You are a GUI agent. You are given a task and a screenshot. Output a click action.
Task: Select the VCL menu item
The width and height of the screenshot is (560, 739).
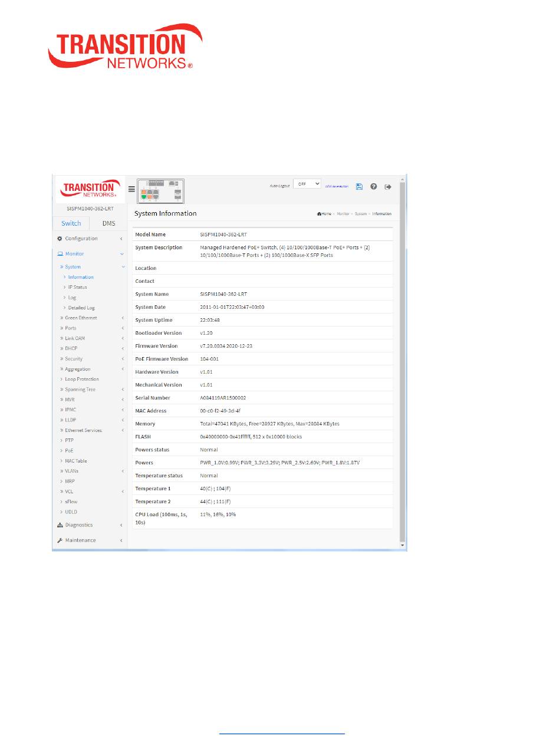(70, 491)
